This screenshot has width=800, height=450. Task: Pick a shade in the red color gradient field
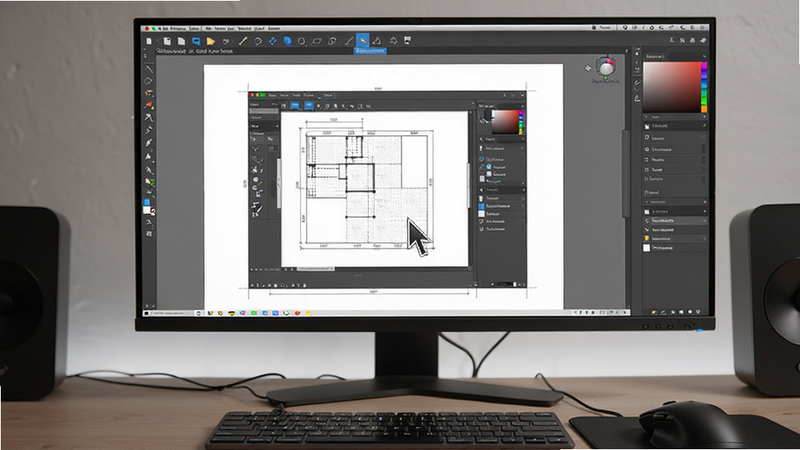tap(671, 87)
